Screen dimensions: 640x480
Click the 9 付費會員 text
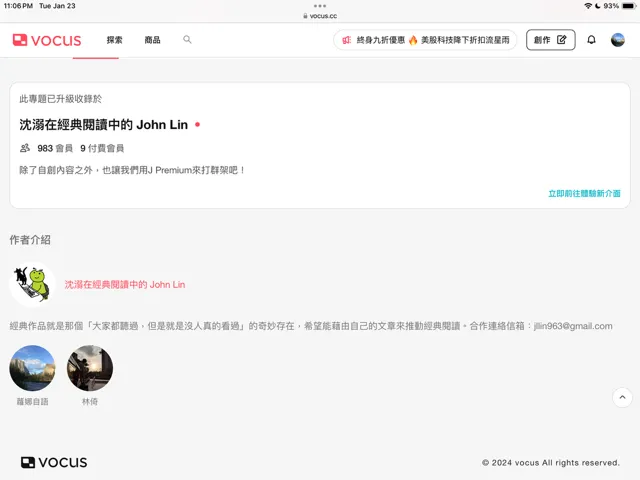[x=102, y=148]
